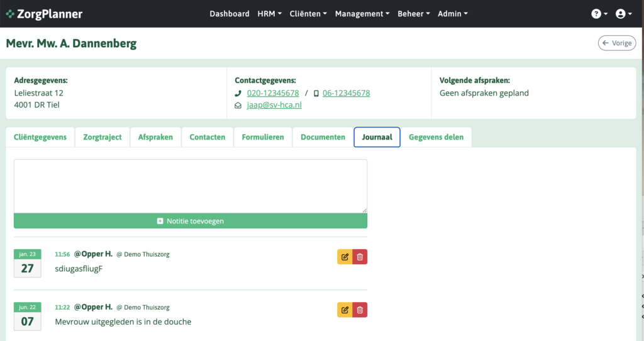Delete the 'Mevrouw uitgegleden' note
The image size is (644, 341).
[360, 310]
